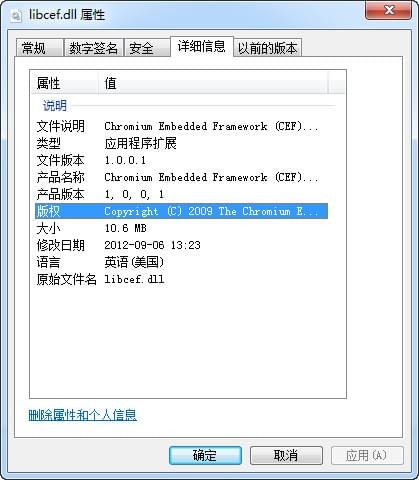Select the 原始文件名 libcef.dll row

point(181,279)
